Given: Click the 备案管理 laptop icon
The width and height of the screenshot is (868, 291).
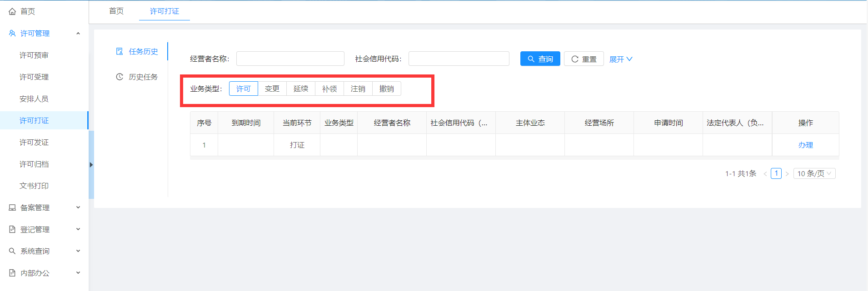Looking at the screenshot, I should (x=12, y=207).
